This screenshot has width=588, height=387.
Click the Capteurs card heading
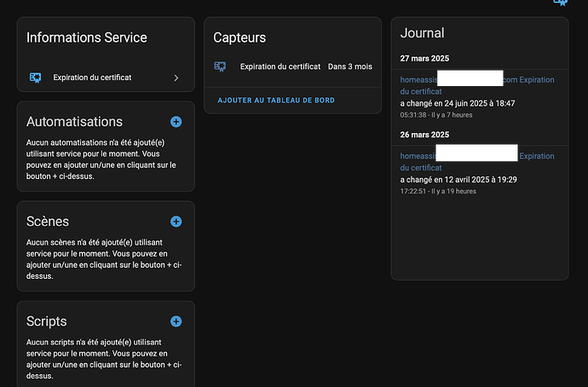[x=239, y=38]
